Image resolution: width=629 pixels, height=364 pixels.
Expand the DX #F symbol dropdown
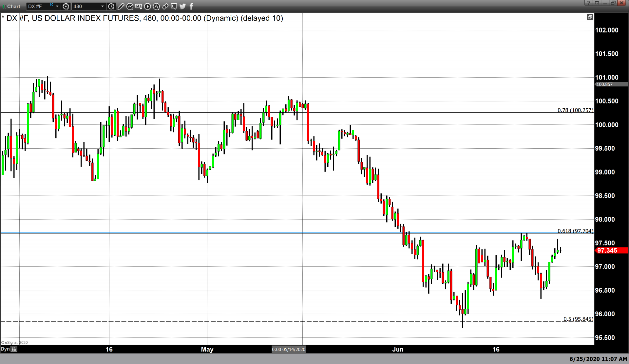(x=57, y=6)
